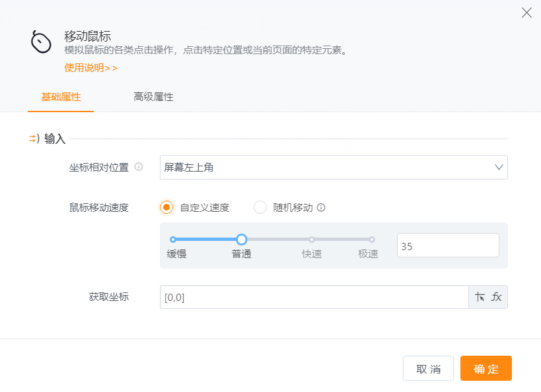The image size is (541, 392).
Task: Select the 自定义速度 radio button
Action: [x=166, y=207]
